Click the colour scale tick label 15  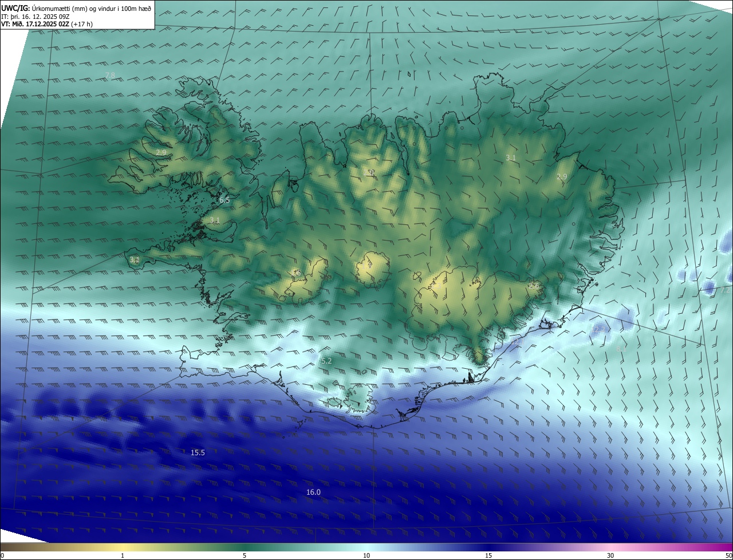click(488, 555)
